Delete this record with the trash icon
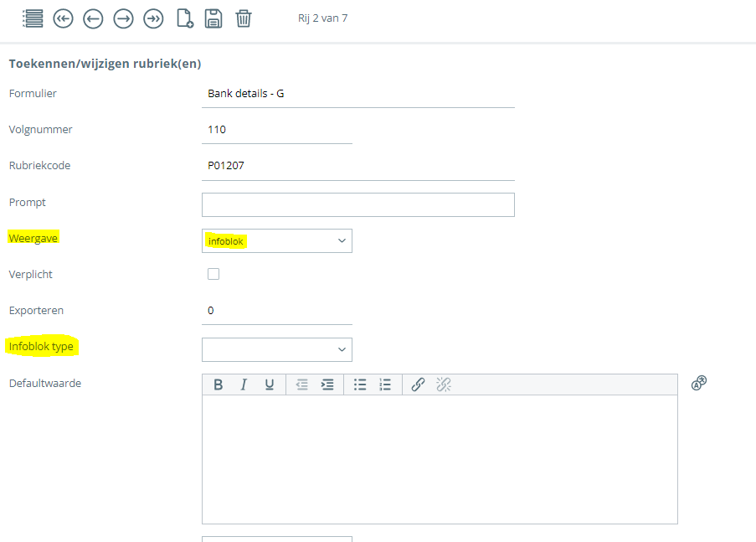The image size is (756, 542). tap(244, 18)
